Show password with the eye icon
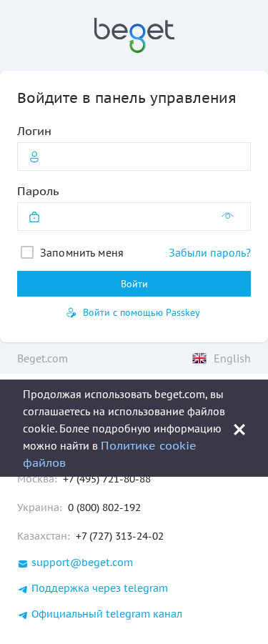 227,216
